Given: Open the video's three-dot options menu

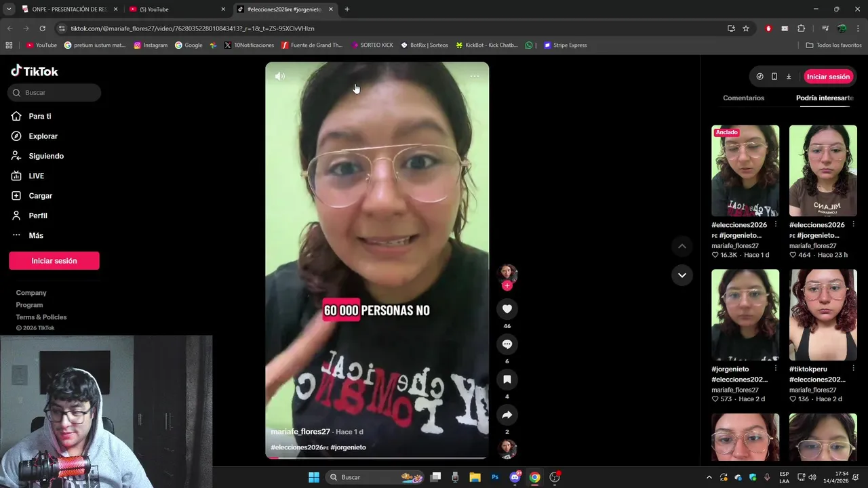Looking at the screenshot, I should point(475,76).
